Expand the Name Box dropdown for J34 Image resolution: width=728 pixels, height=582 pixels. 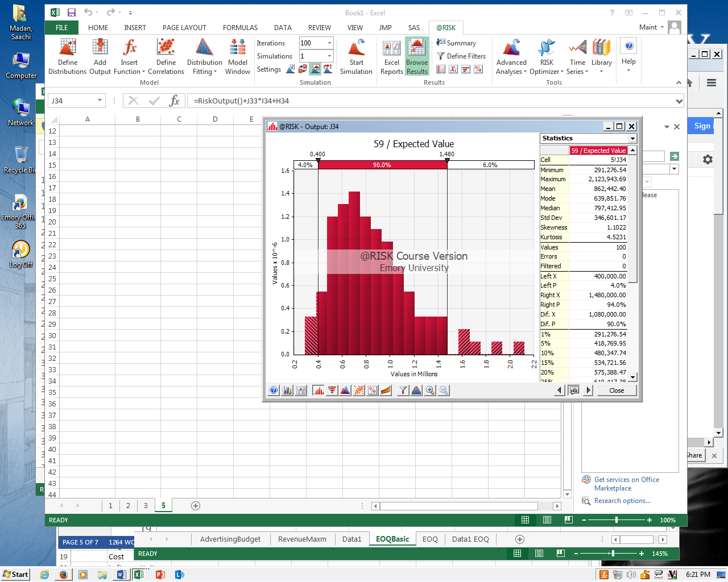click(100, 101)
